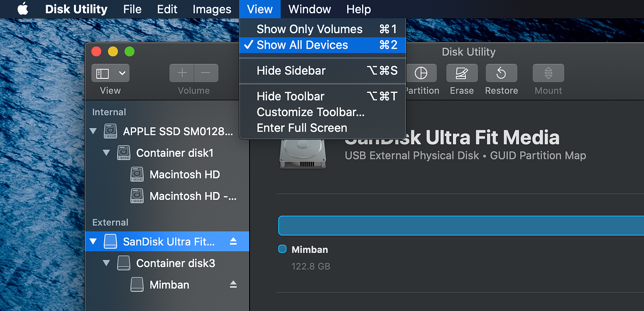Click the add Volume plus icon
644x311 pixels.
(x=182, y=72)
